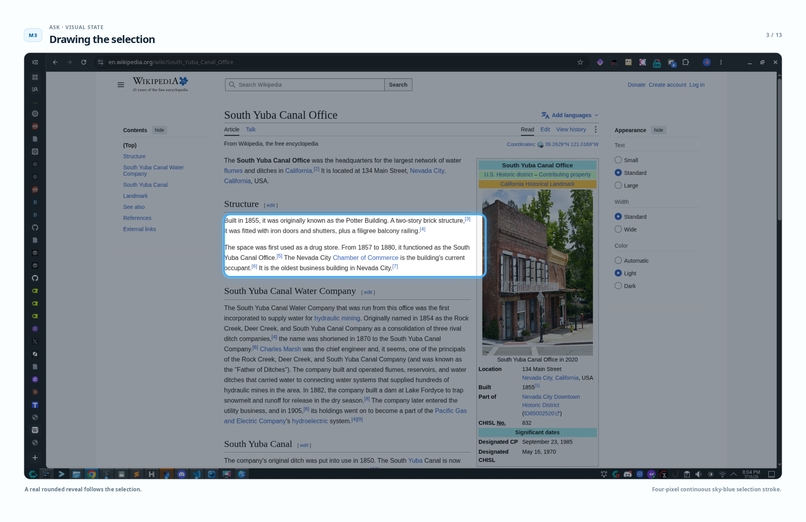The image size is (806, 522).
Task: Open the View history tab
Action: click(571, 129)
